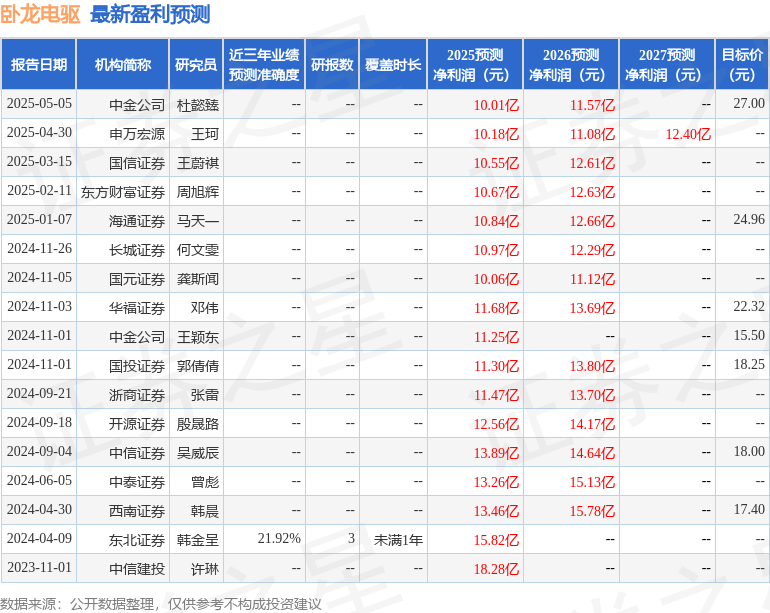Click institution 中信建投

(x=137, y=569)
